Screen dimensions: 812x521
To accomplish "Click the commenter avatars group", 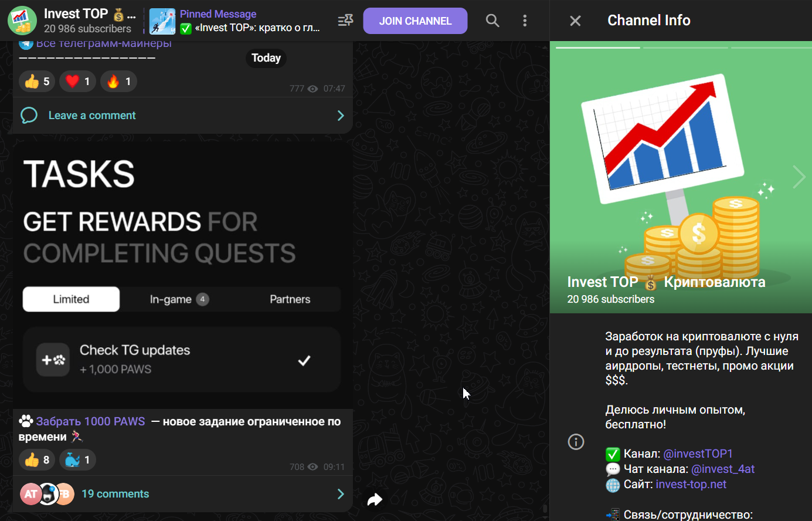I will click(x=47, y=494).
